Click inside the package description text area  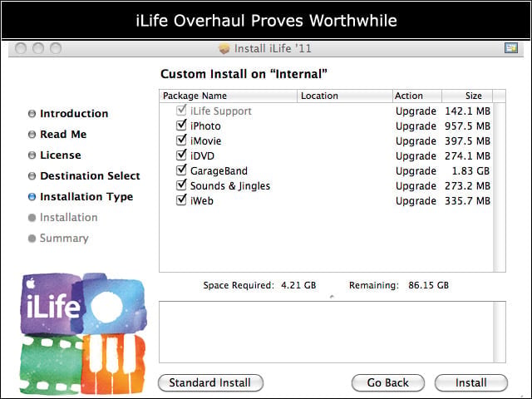(326, 332)
